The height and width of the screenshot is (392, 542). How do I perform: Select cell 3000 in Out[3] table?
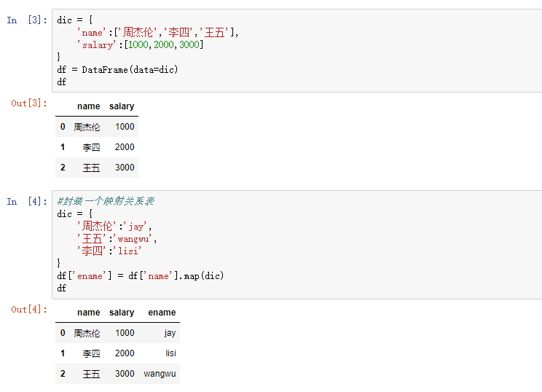tap(125, 168)
